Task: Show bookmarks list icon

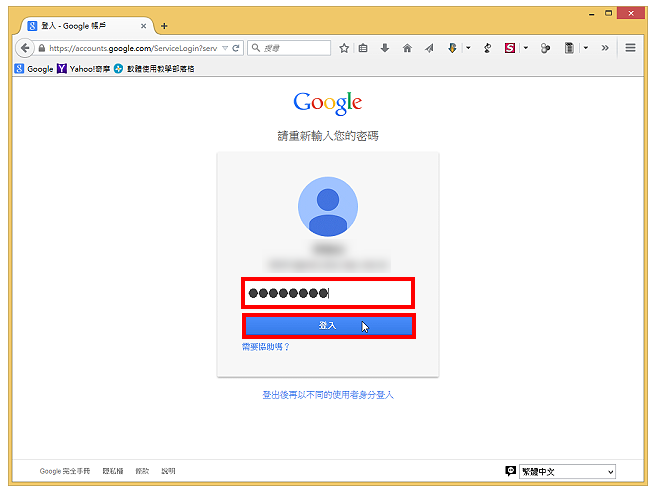Action: (363, 48)
